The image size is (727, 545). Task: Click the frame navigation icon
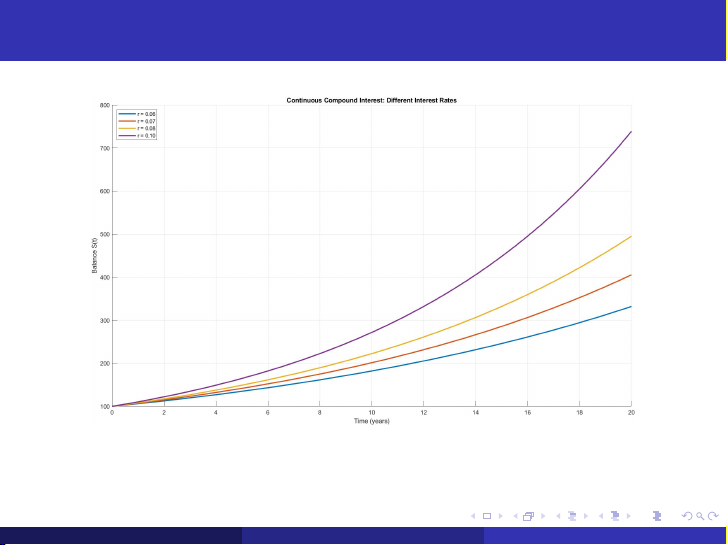click(527, 516)
